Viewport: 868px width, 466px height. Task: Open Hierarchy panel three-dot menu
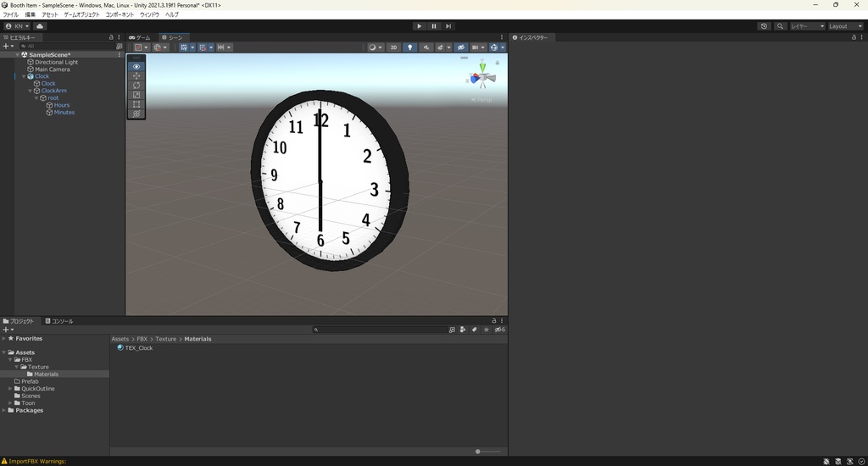coord(119,37)
